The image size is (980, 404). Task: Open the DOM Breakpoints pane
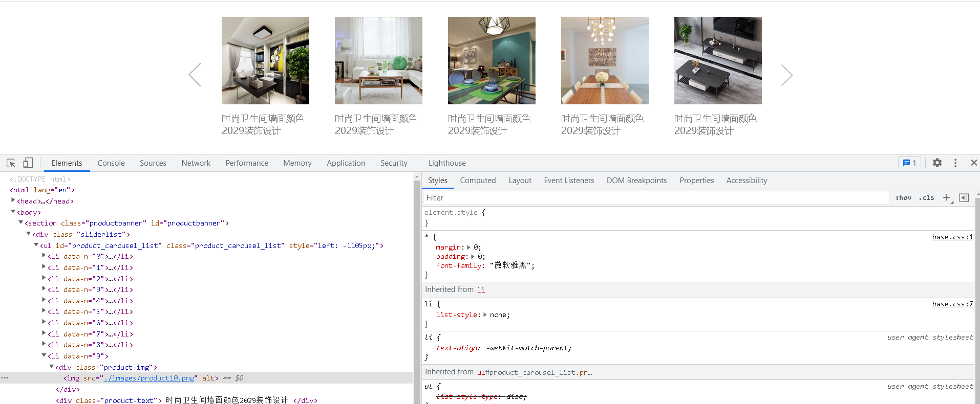(x=636, y=181)
